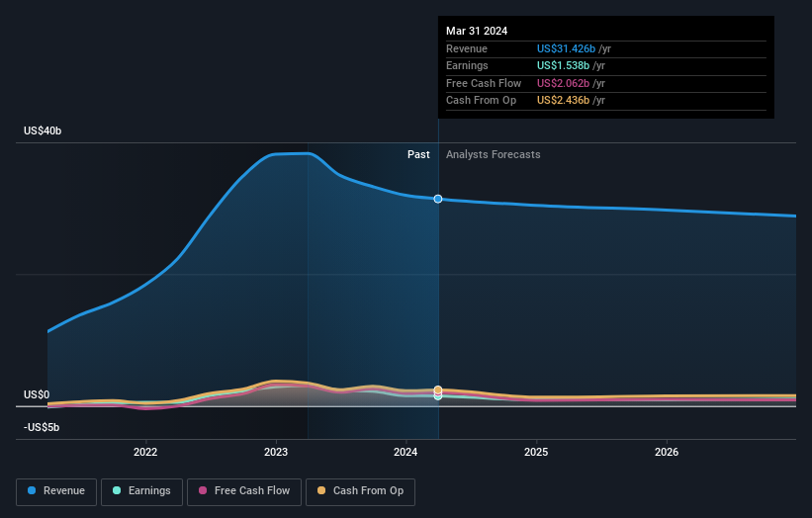The width and height of the screenshot is (812, 518).
Task: Toggle the Cash From Op legend series
Action: [360, 491]
